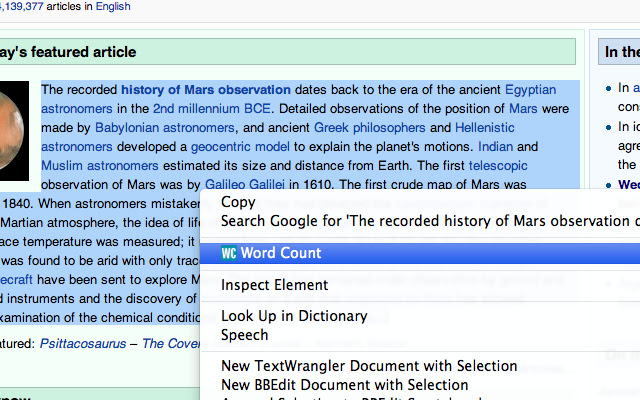640x400 pixels.
Task: Follow the Muslim astronomers link
Action: 90,166
